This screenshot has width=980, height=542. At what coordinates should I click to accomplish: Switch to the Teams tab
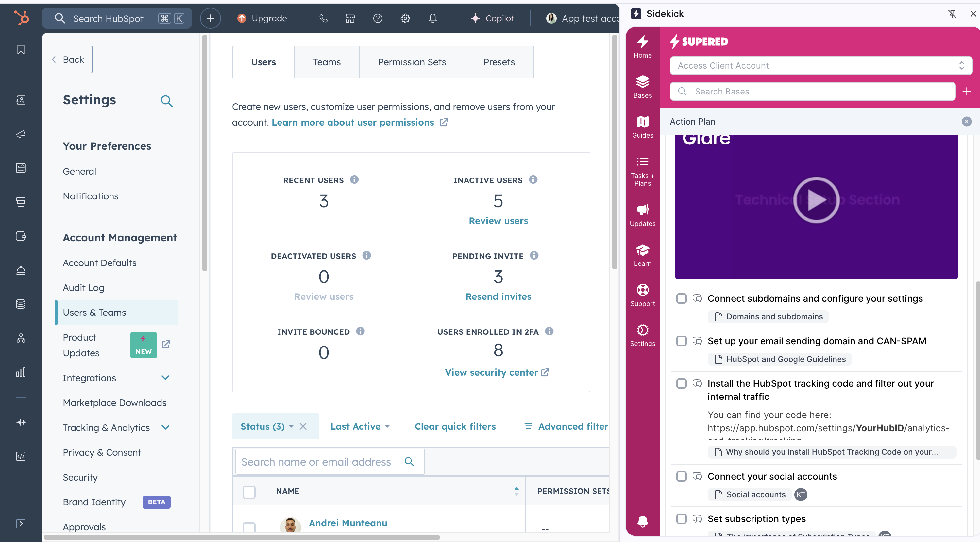point(327,62)
